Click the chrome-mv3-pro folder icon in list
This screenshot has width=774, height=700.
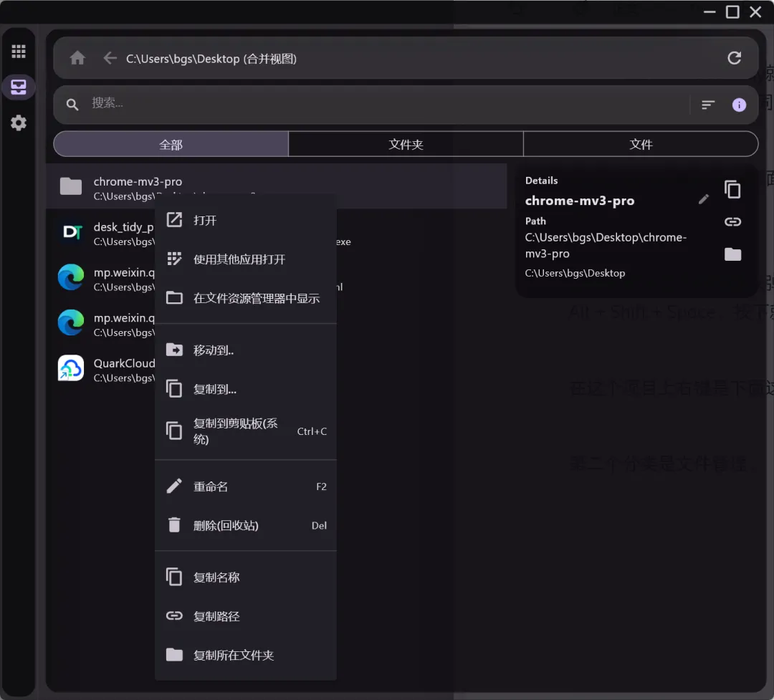pos(71,186)
